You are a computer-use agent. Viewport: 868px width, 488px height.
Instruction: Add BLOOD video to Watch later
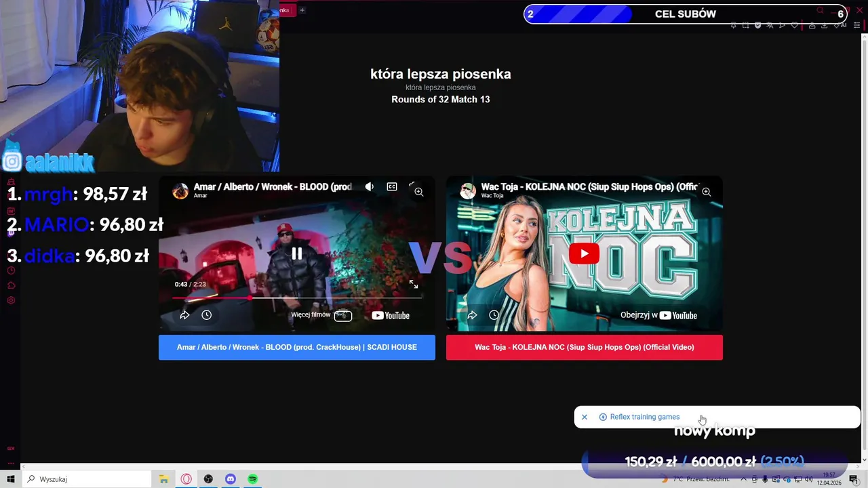point(207,315)
